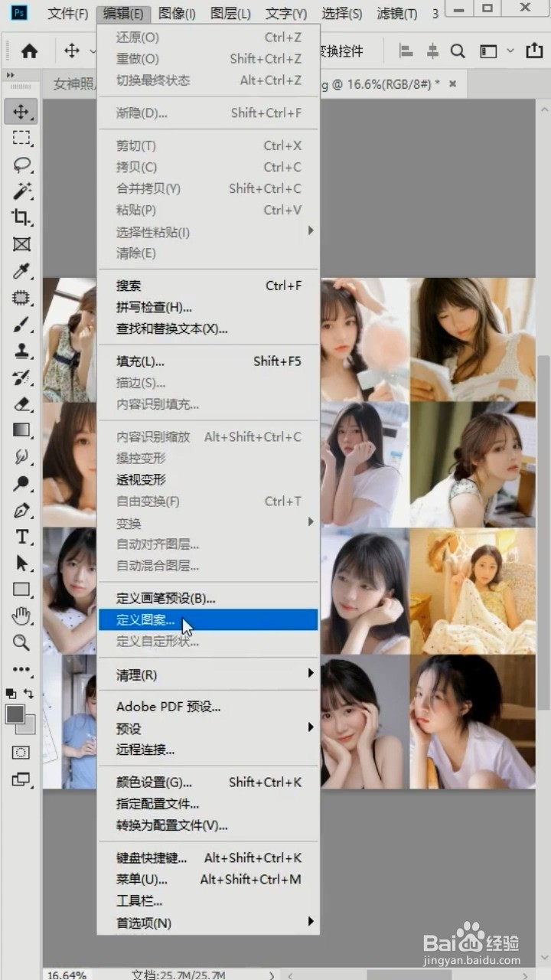Select the Path Selection tool
Viewport: 551px width, 980px height.
click(x=21, y=563)
